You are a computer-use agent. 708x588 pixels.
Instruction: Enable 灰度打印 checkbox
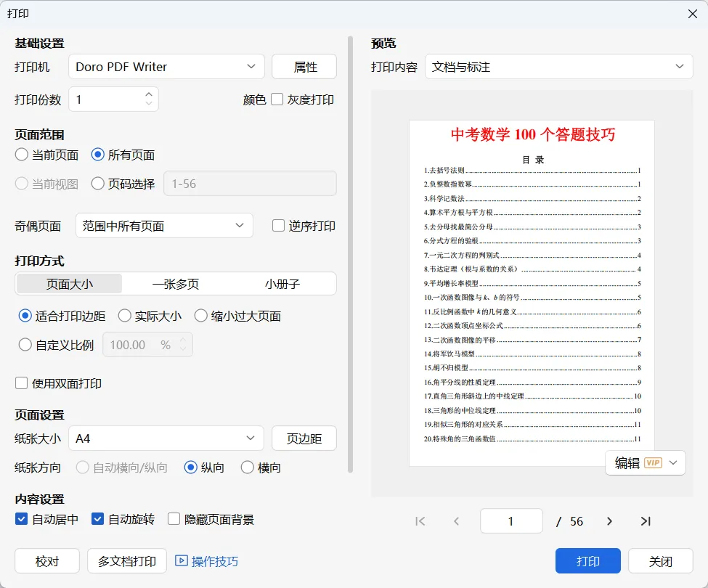(277, 99)
